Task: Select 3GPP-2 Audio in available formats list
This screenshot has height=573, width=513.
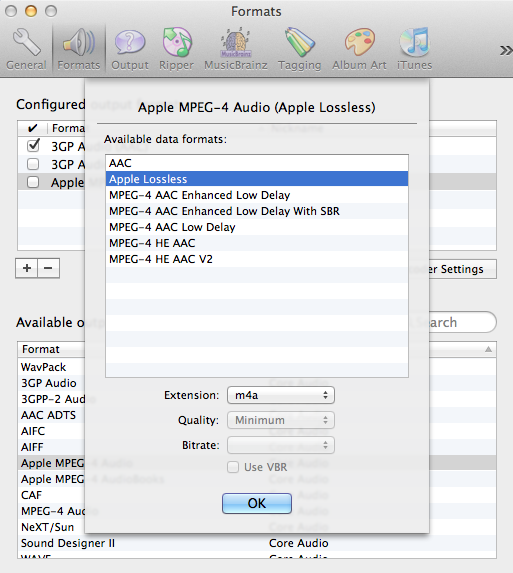Action: [51, 399]
